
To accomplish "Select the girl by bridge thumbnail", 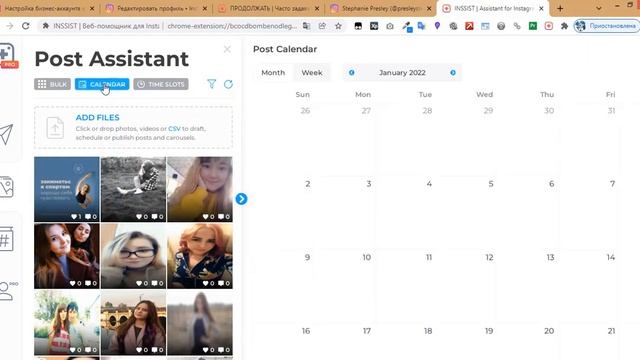I will pos(133,323).
